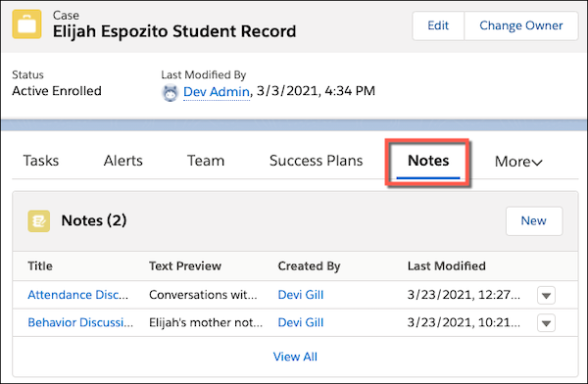Open actions dropdown for Attendance note row
588x384 pixels.
tap(546, 295)
